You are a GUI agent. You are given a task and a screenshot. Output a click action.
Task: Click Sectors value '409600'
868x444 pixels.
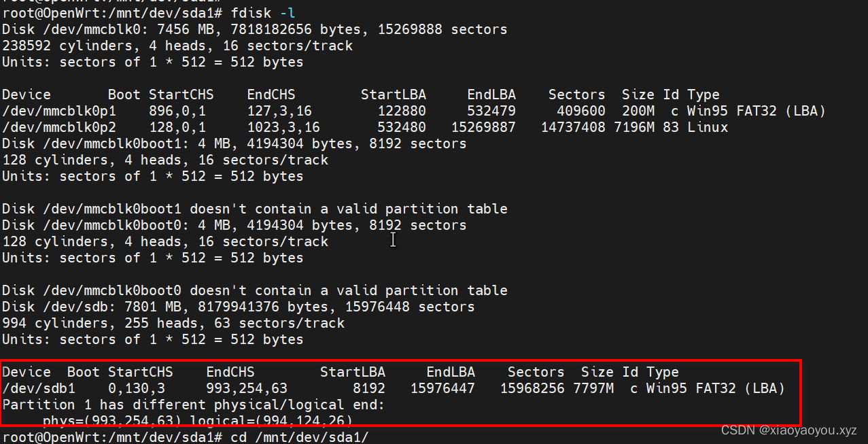pyautogui.click(x=581, y=111)
